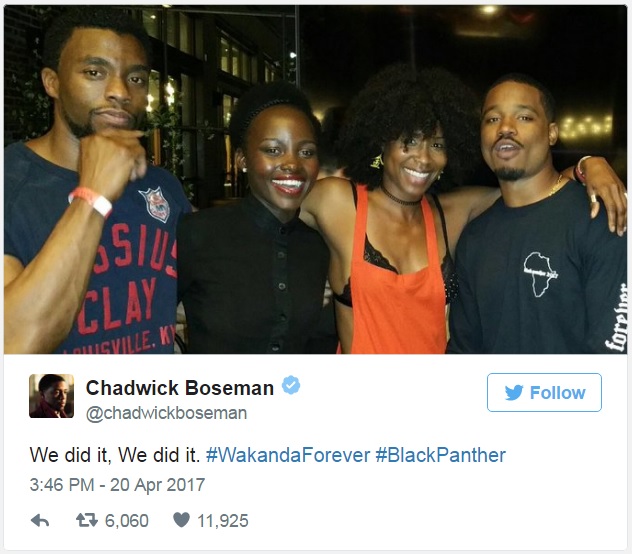
Task: View the 6,060 retweet count
Action: click(127, 521)
